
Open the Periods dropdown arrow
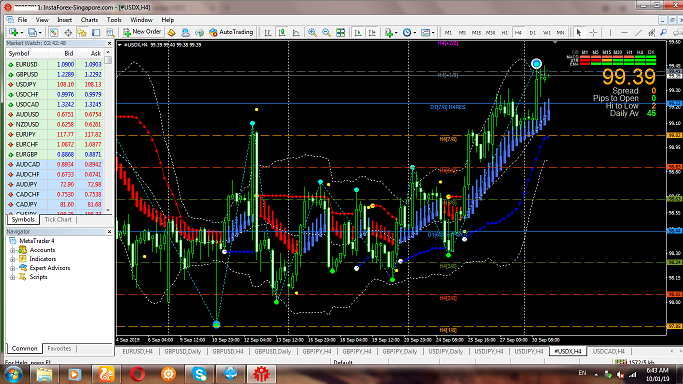tap(415, 33)
